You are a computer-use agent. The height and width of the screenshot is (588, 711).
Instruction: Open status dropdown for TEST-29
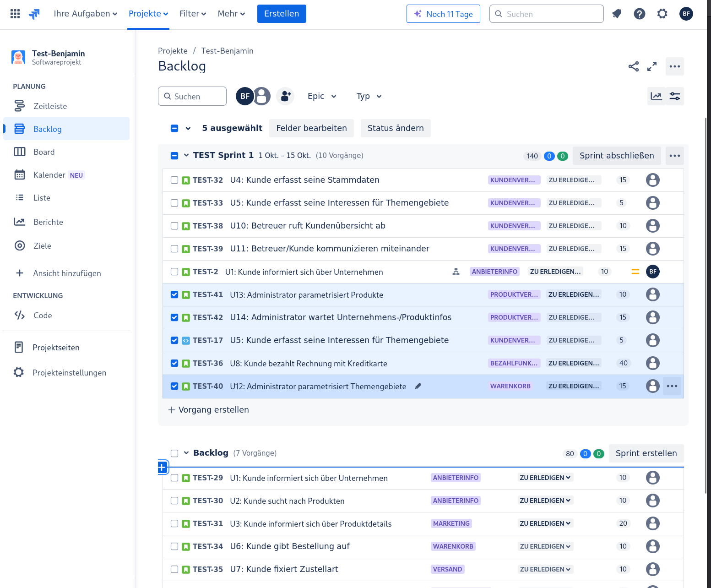click(545, 478)
